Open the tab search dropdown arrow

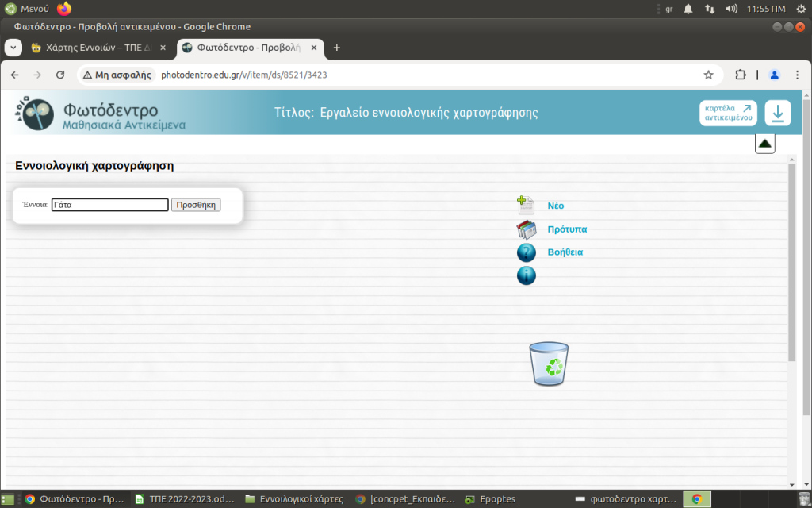pyautogui.click(x=13, y=48)
